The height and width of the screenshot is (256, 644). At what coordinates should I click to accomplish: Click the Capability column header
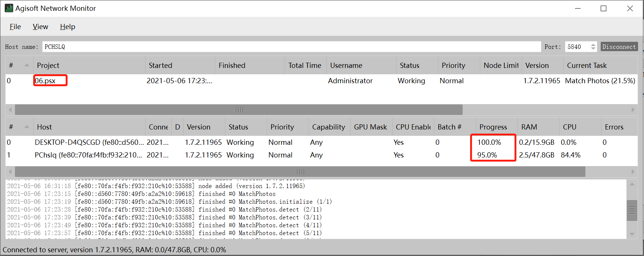coord(329,127)
